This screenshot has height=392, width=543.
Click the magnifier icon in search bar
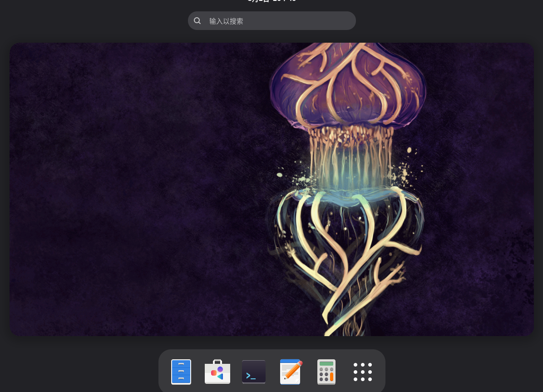coord(197,21)
